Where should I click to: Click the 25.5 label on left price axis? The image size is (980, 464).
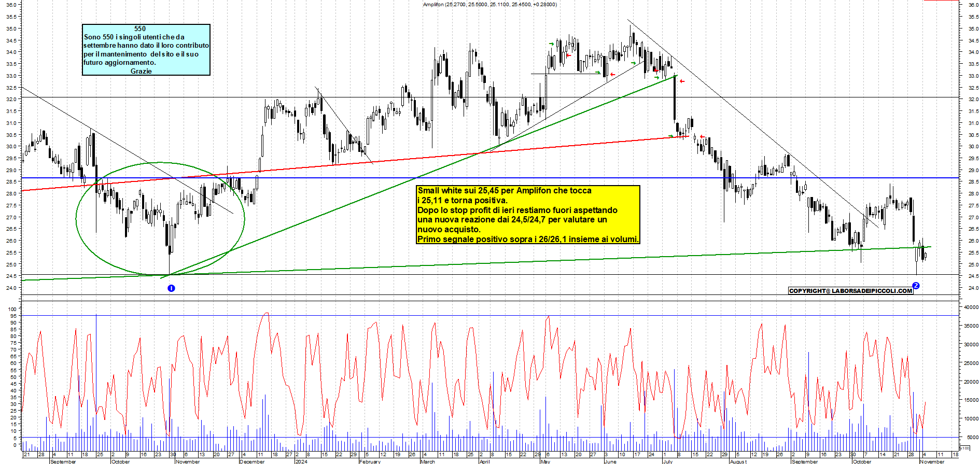11,253
